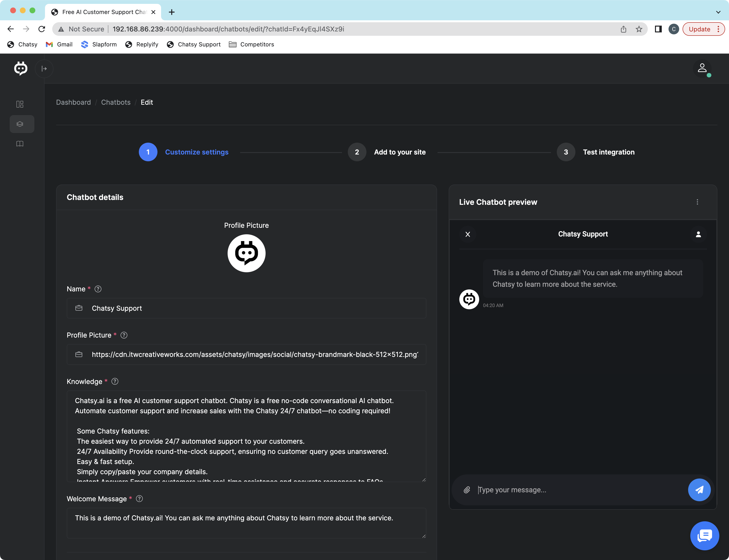Open the chatbots layers sidebar icon

[x=20, y=124]
